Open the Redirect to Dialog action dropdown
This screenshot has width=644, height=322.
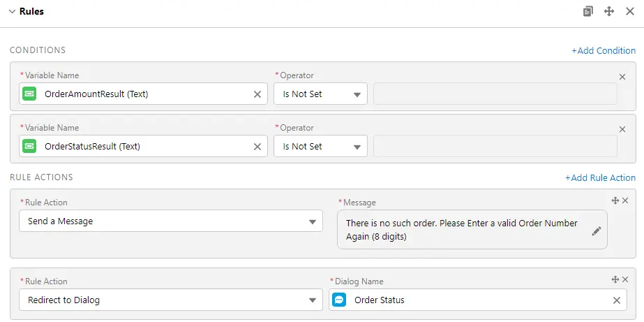point(171,300)
